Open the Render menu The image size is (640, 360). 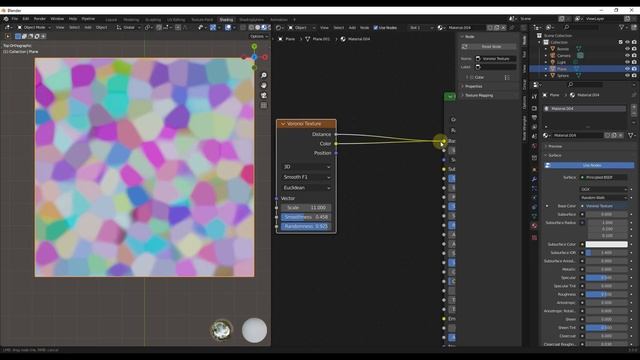pos(40,19)
